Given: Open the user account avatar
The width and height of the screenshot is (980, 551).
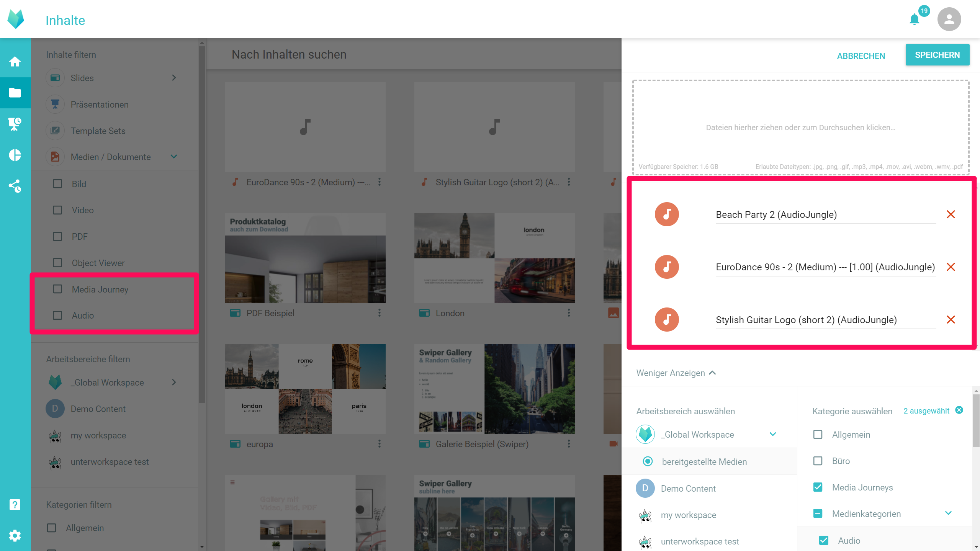Looking at the screenshot, I should tap(949, 19).
